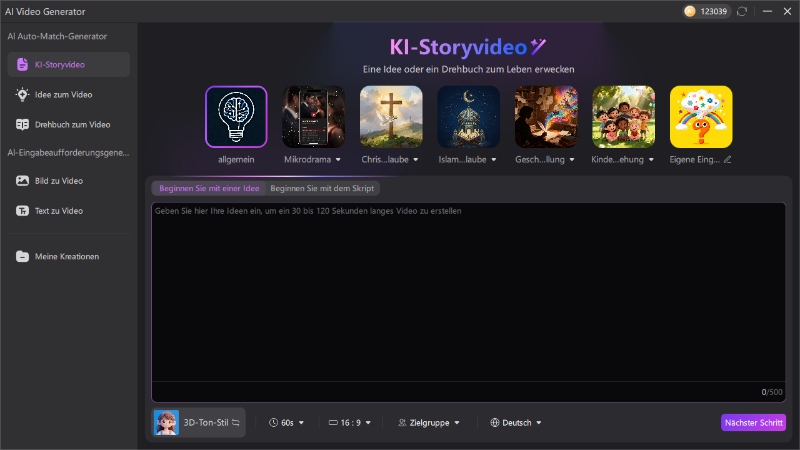Open the 60s duration dropdown
Screen dimensions: 800x450
pyautogui.click(x=286, y=423)
